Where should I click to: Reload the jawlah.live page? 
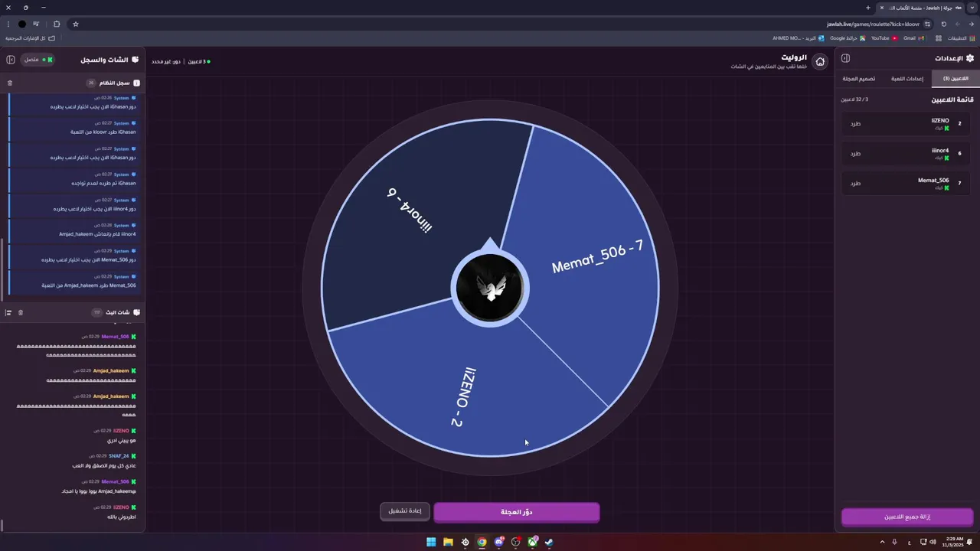(943, 24)
